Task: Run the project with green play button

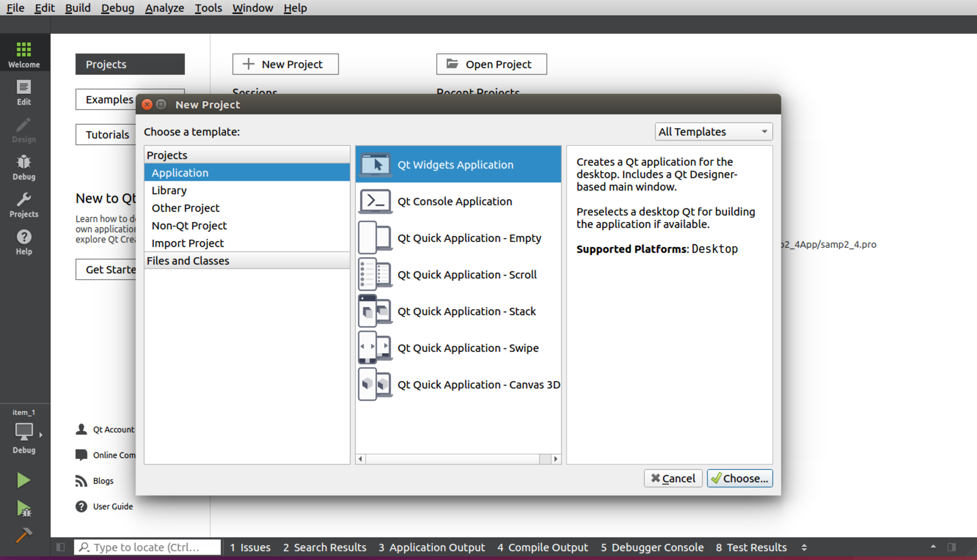Action: coord(23,480)
